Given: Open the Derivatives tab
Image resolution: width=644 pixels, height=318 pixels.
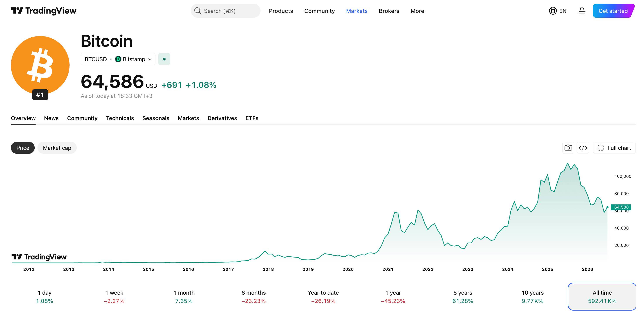Looking at the screenshot, I should click(x=222, y=118).
